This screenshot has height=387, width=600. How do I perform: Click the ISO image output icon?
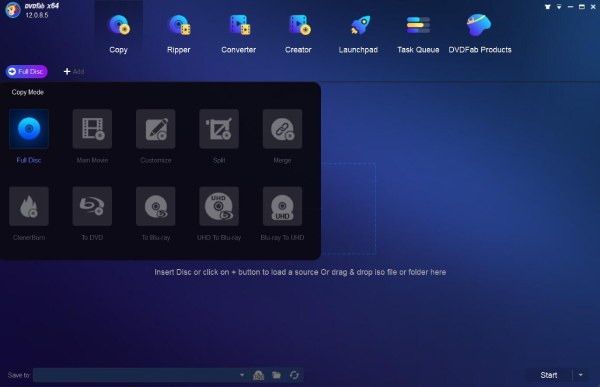click(259, 375)
